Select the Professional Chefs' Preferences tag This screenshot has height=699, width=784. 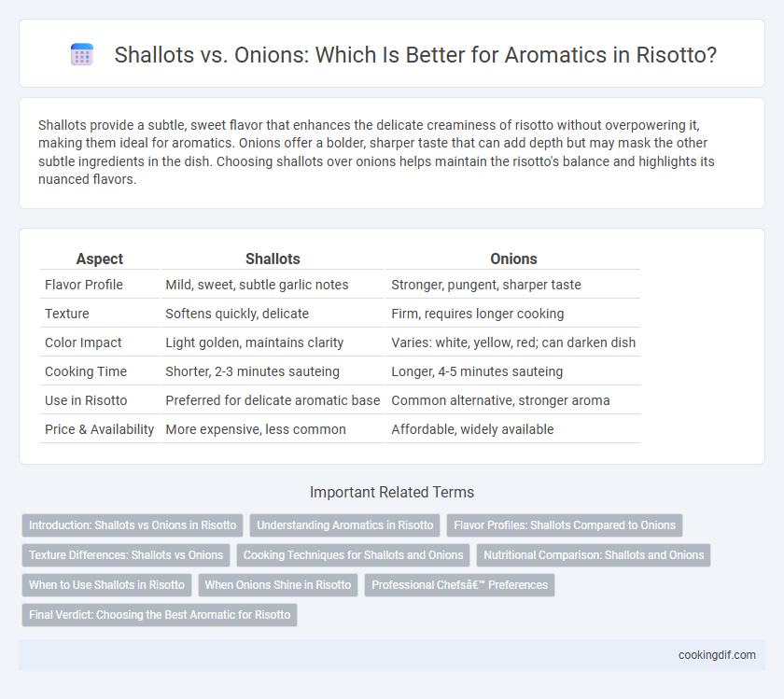click(x=459, y=585)
